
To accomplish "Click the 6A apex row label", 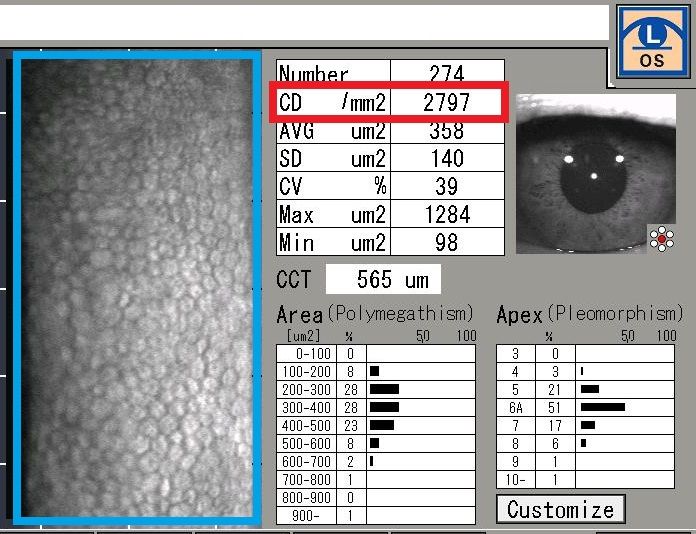I will coord(516,408).
